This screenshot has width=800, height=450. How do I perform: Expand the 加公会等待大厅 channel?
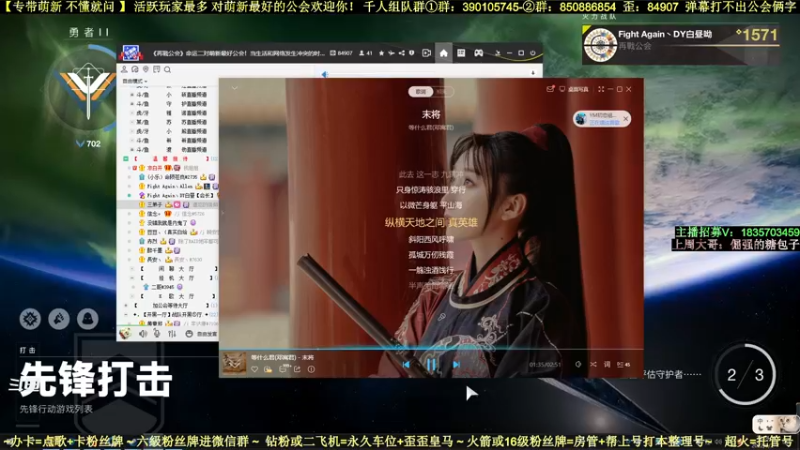[x=126, y=305]
